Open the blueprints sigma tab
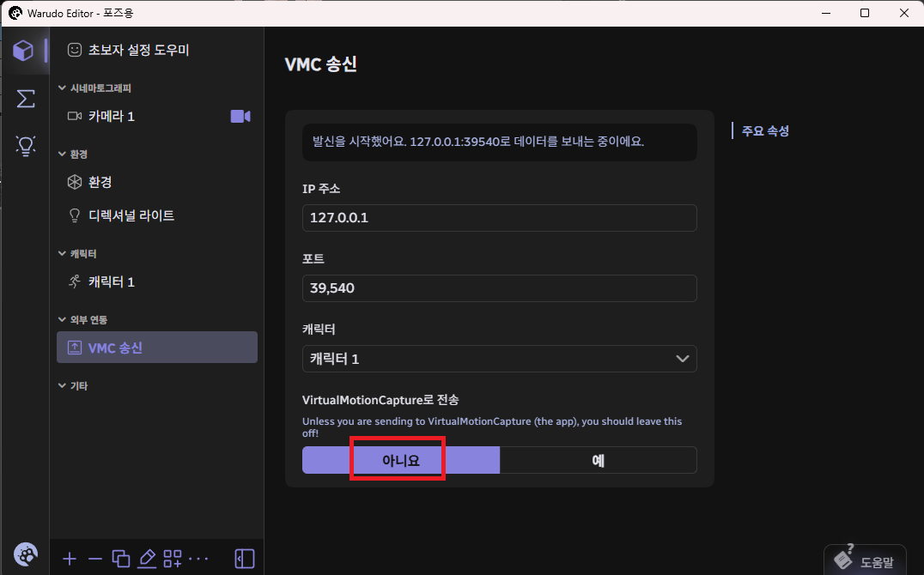This screenshot has width=924, height=575. click(26, 99)
